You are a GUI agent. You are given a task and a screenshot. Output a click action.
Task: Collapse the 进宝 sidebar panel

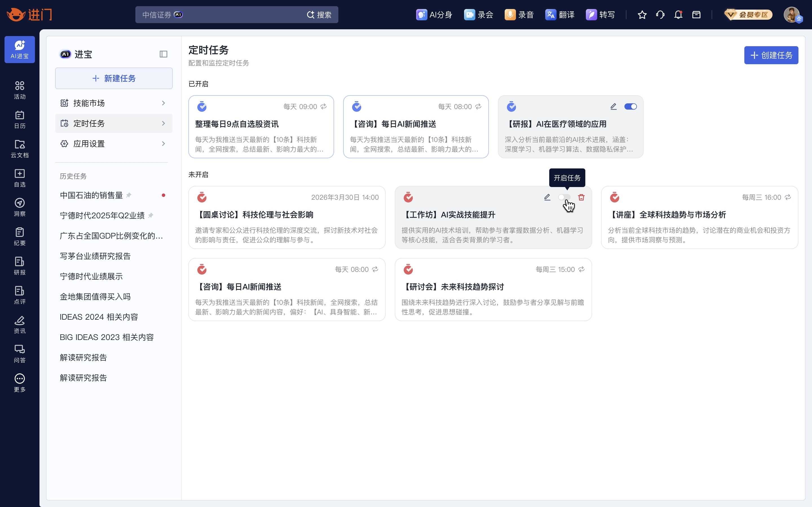click(164, 54)
